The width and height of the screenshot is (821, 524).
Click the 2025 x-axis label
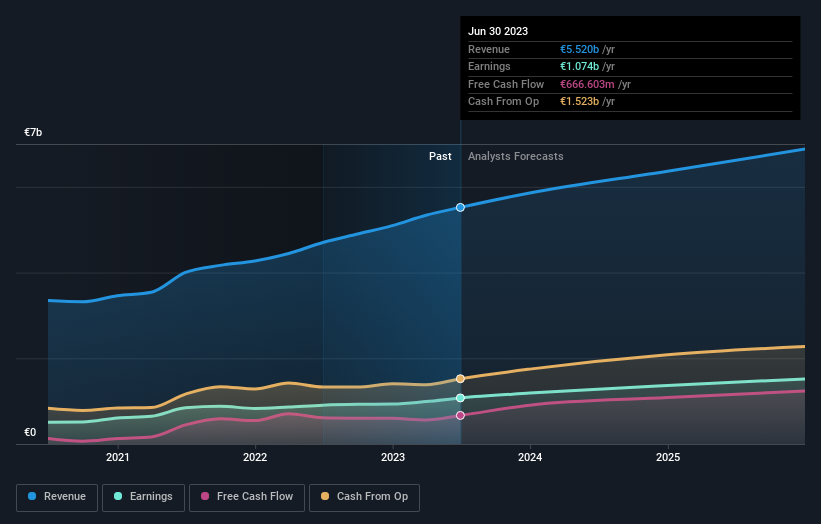click(x=668, y=457)
